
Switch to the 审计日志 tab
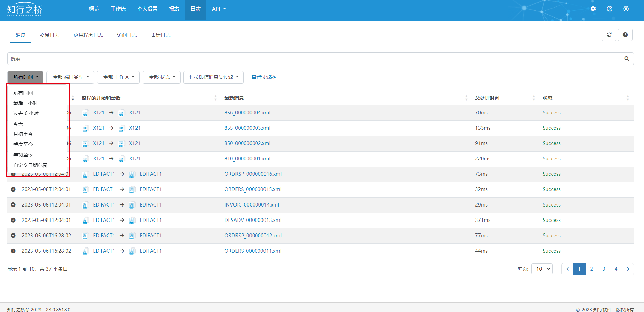[161, 35]
